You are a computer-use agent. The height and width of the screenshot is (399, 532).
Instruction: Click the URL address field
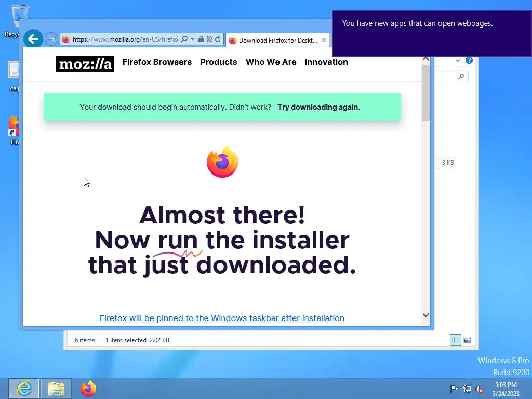pos(126,39)
